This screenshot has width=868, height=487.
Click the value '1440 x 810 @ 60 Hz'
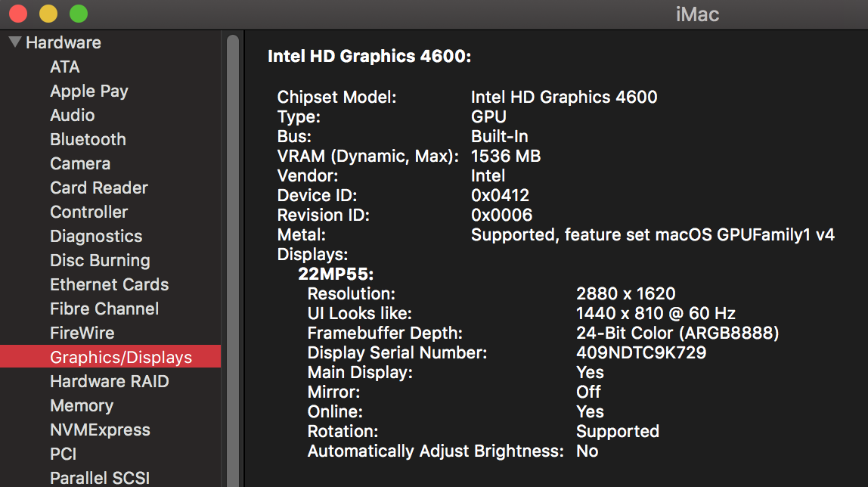coord(656,313)
